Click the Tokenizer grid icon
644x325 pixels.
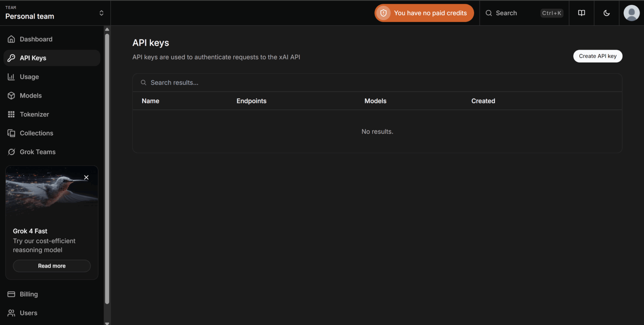(x=11, y=114)
